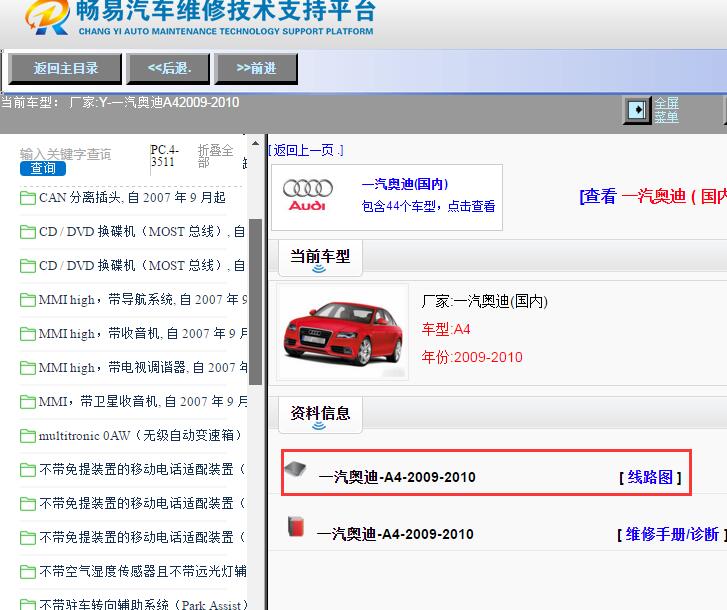Click the 车型:A4 text
This screenshot has width=727, height=610.
pyautogui.click(x=446, y=330)
